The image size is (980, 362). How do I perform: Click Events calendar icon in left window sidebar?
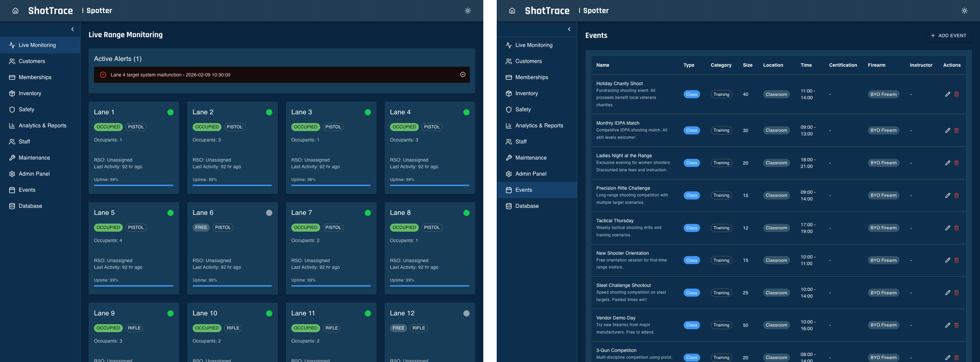pyautogui.click(x=12, y=190)
